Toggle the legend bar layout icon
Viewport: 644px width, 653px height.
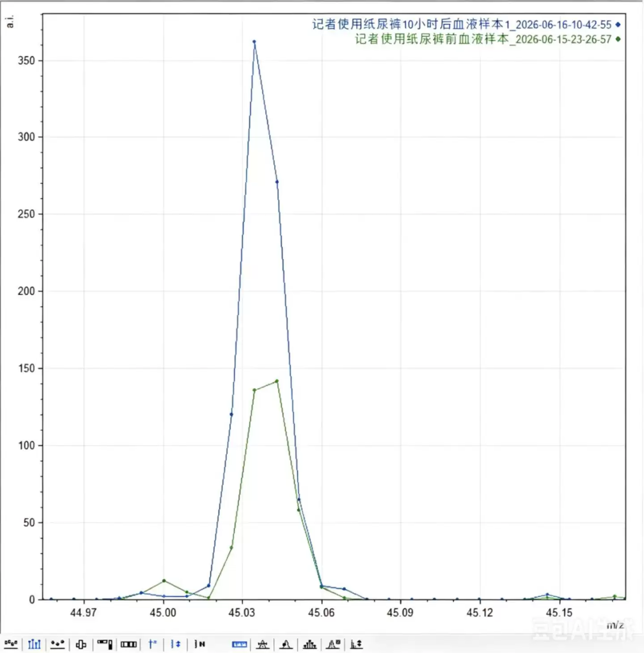point(105,644)
